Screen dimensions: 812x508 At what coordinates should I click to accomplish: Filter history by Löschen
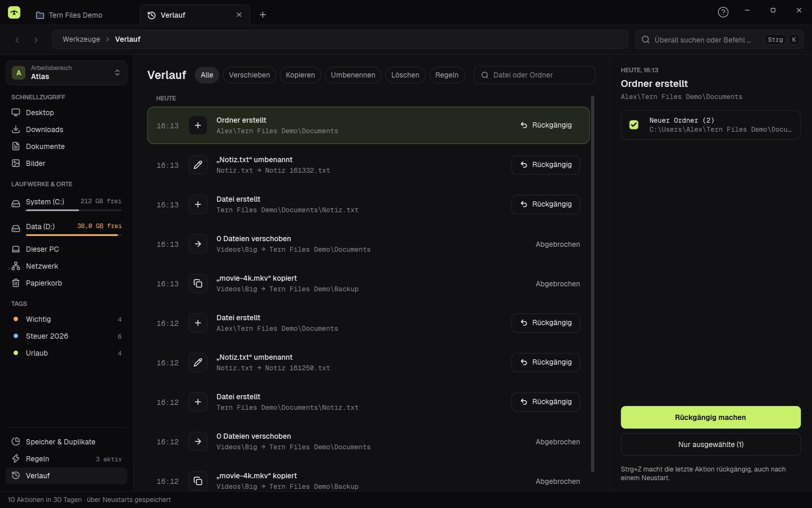pos(405,75)
